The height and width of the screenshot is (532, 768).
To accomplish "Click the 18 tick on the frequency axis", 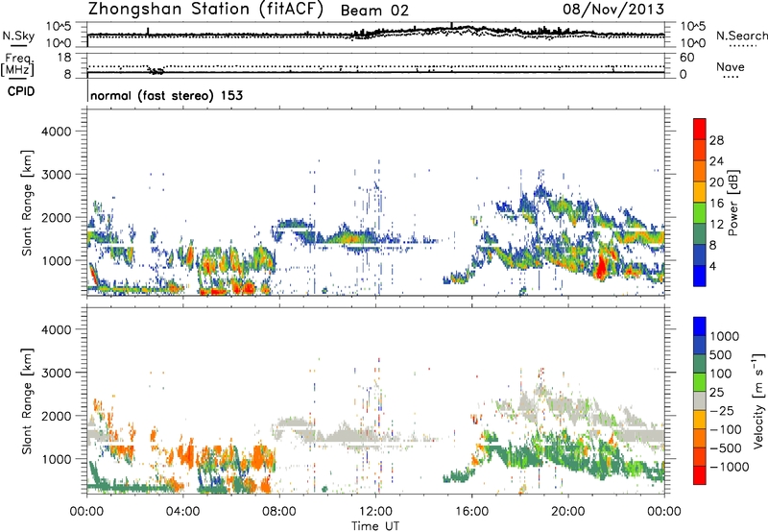I will coord(64,58).
